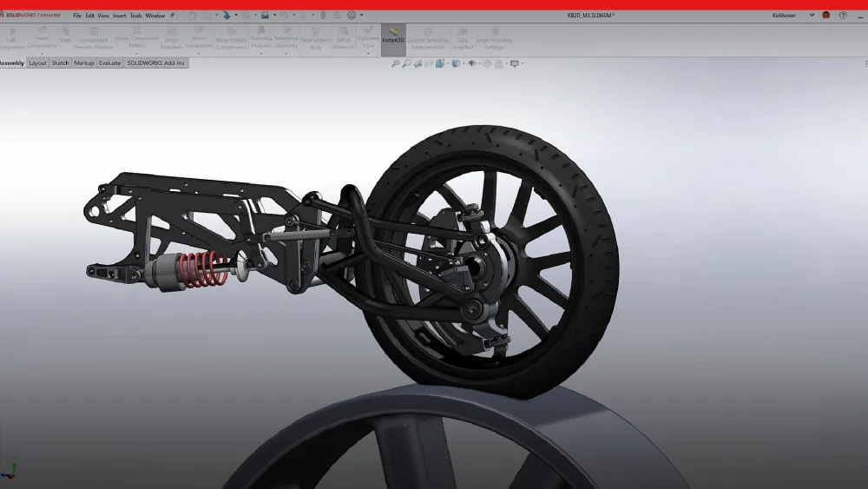Expand the Assembly Features dropdown arrow
Screen dimensions: 868x489
[x=261, y=53]
